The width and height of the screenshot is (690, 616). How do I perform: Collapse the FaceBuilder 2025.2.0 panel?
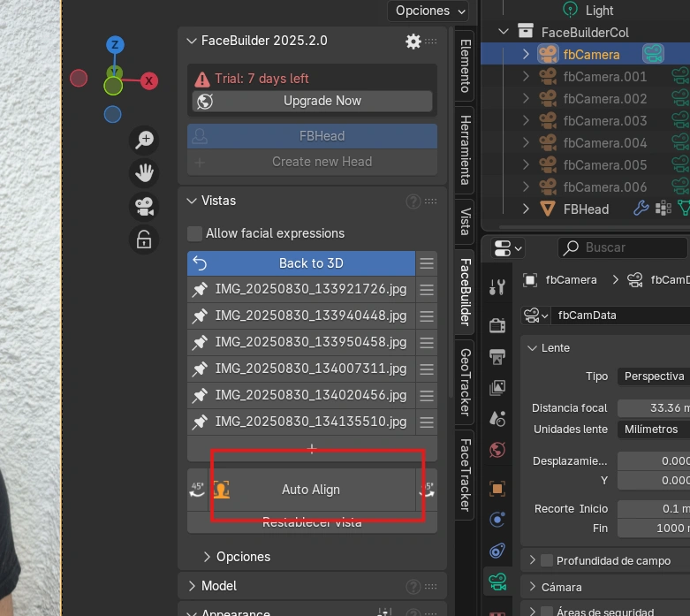pyautogui.click(x=192, y=41)
